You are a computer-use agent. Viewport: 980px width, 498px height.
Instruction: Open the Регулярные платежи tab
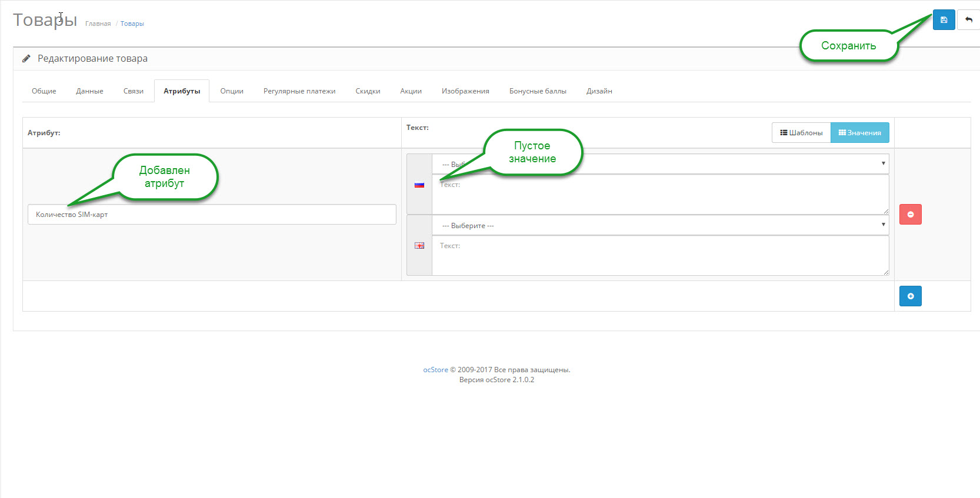(x=299, y=91)
